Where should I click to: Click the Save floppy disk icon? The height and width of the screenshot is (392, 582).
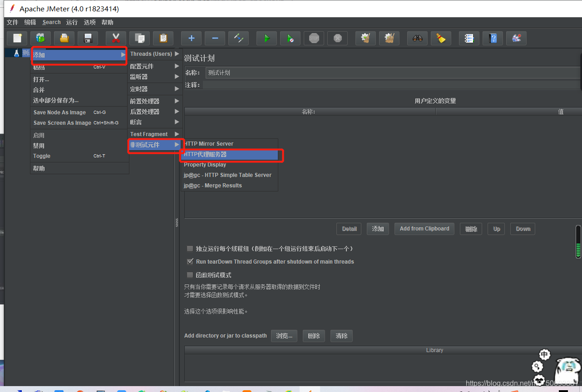point(88,38)
